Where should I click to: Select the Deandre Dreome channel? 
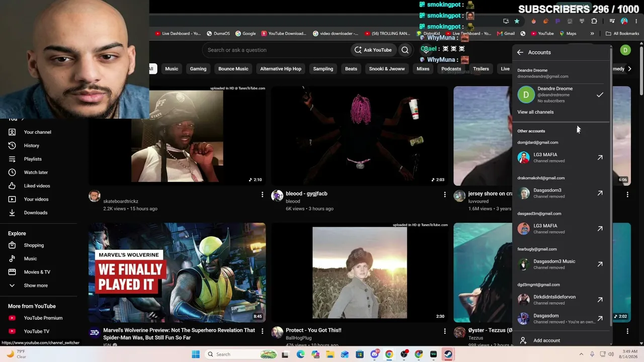[x=560, y=95]
